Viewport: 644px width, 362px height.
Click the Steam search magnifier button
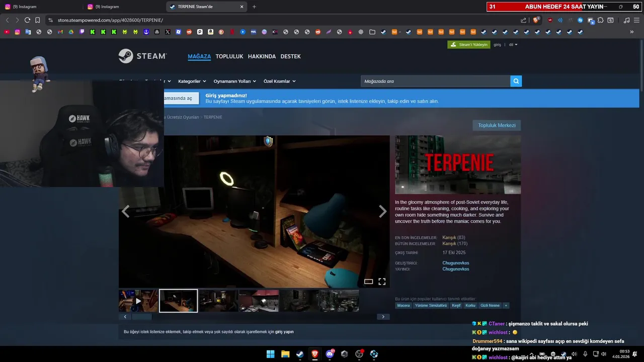[x=516, y=81]
